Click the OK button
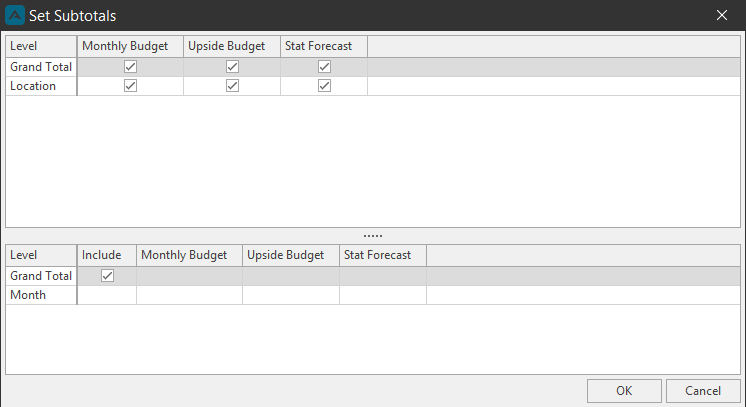This screenshot has height=407, width=746. point(624,391)
